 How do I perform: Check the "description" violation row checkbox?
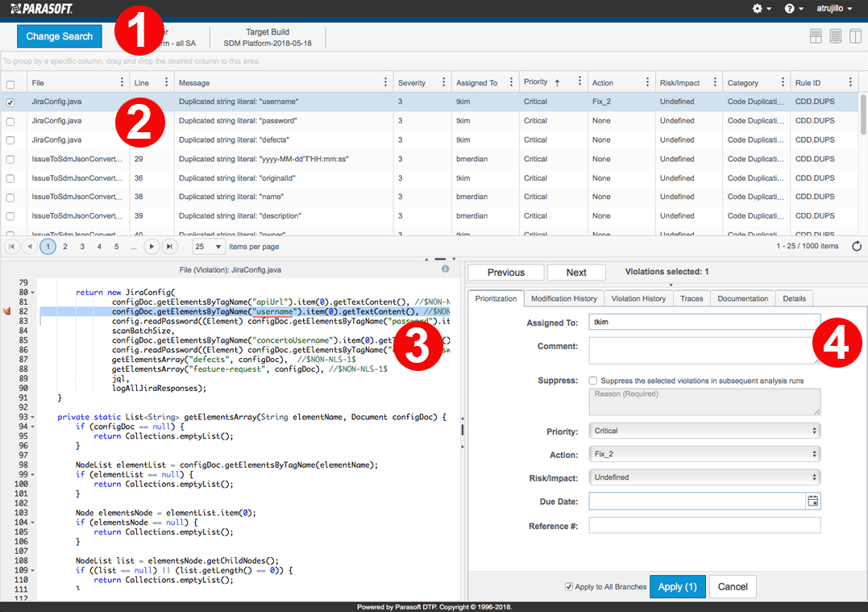click(10, 217)
